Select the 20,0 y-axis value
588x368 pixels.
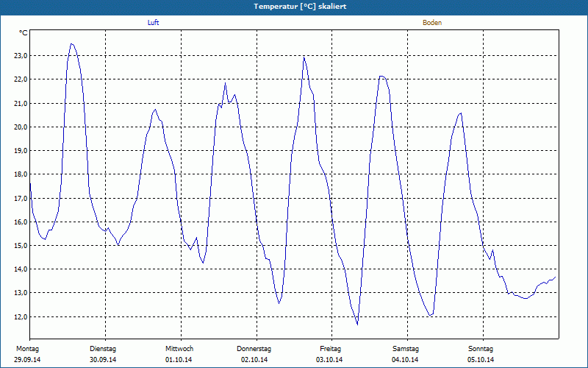tap(21, 127)
